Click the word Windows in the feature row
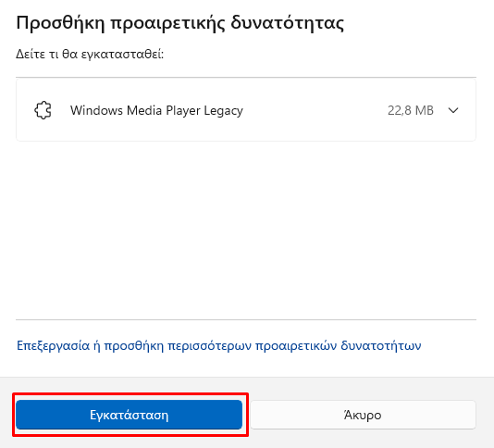 click(x=96, y=110)
